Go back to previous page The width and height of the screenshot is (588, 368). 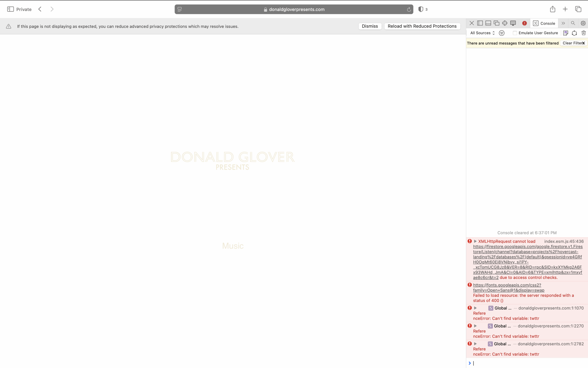pyautogui.click(x=40, y=9)
